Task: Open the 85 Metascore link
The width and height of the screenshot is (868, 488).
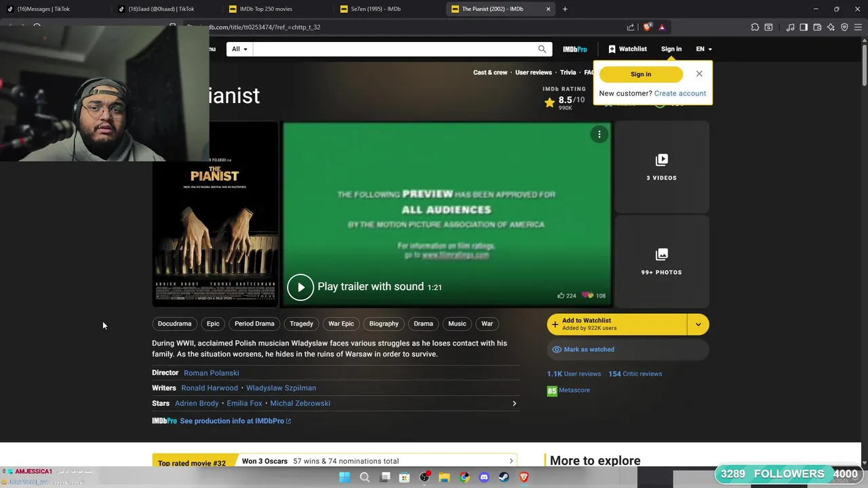Action: click(568, 390)
